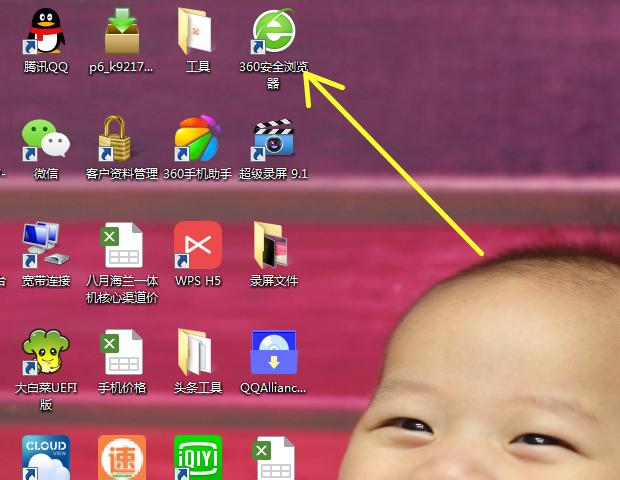Open the 客户资料管理 padlock shortcut
The height and width of the screenshot is (480, 620).
pos(115,138)
